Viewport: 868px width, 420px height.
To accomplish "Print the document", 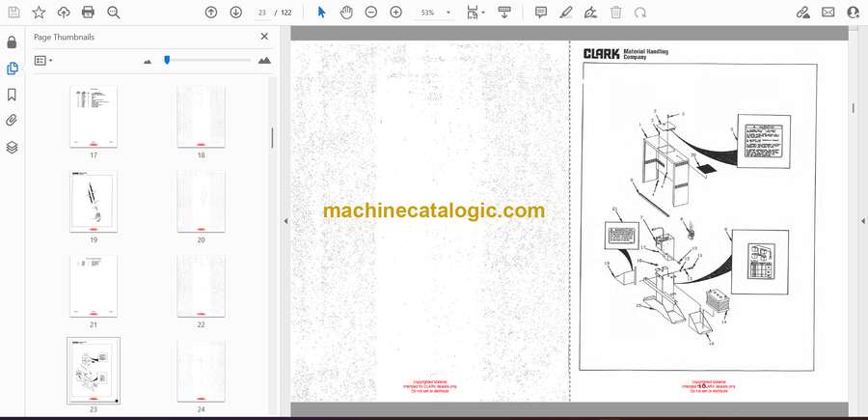I will [88, 13].
